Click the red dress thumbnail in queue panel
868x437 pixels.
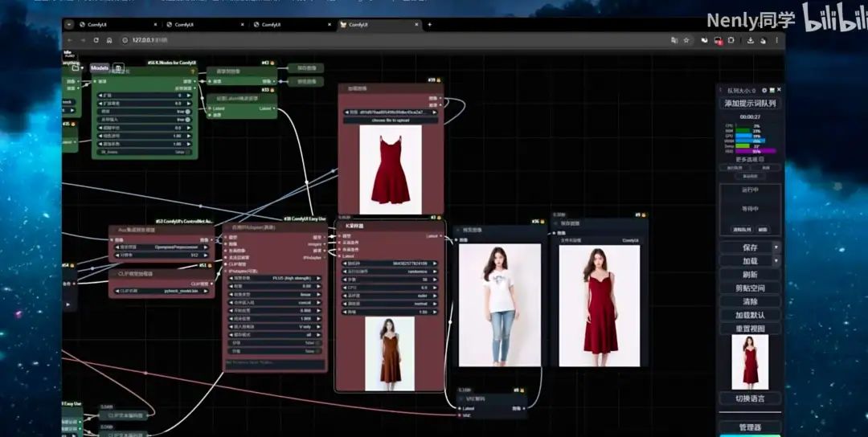click(x=750, y=361)
